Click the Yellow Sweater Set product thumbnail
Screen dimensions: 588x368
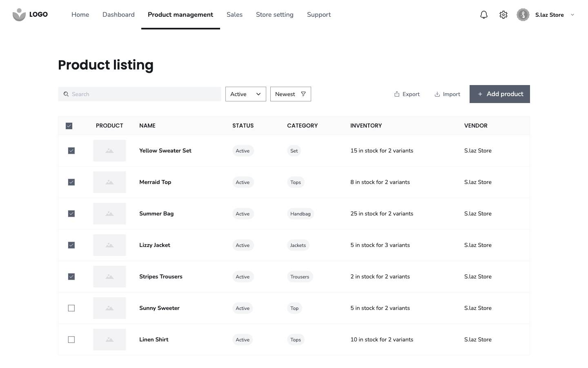(109, 151)
